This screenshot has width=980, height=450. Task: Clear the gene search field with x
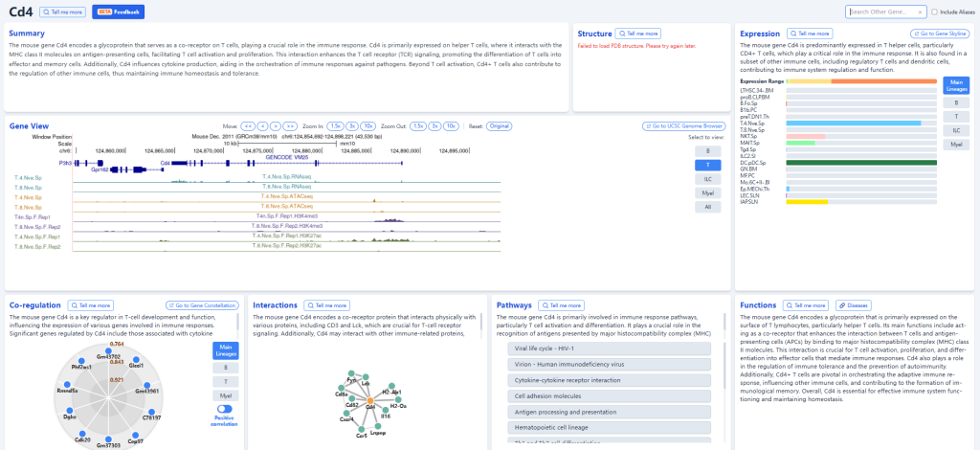click(920, 12)
